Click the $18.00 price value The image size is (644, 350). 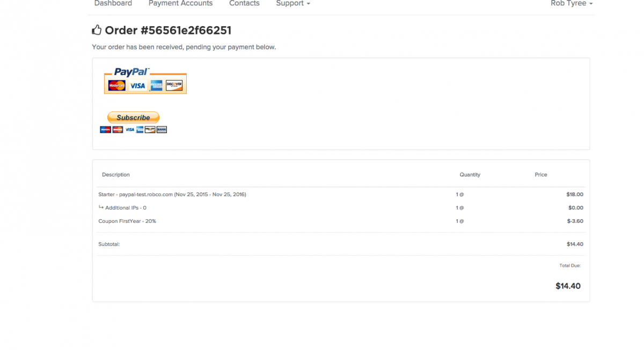(x=575, y=194)
